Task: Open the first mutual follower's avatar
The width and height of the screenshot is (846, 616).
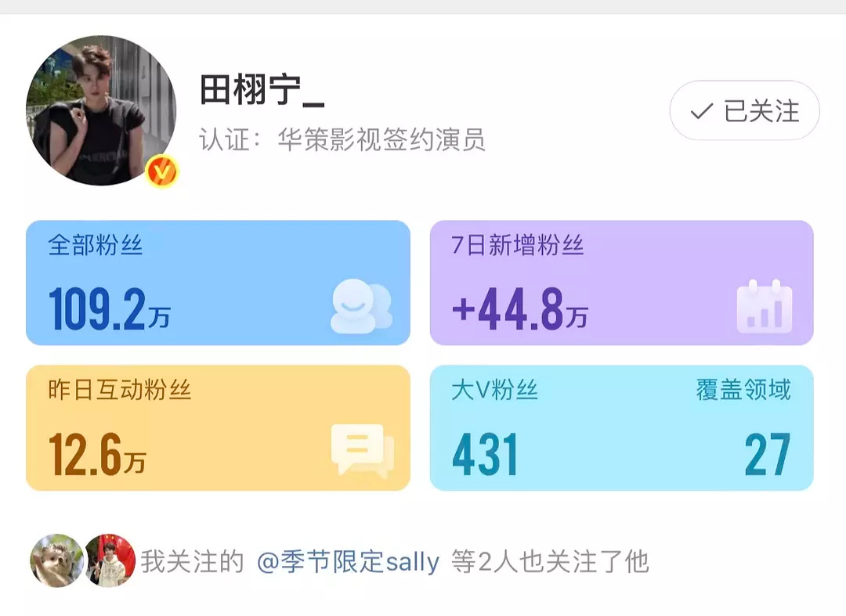Action: pyautogui.click(x=57, y=560)
